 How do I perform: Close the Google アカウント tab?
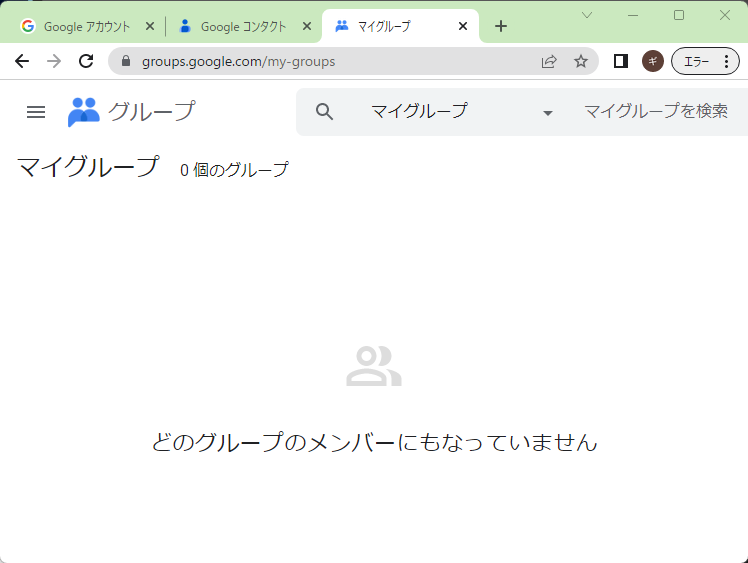tap(150, 26)
